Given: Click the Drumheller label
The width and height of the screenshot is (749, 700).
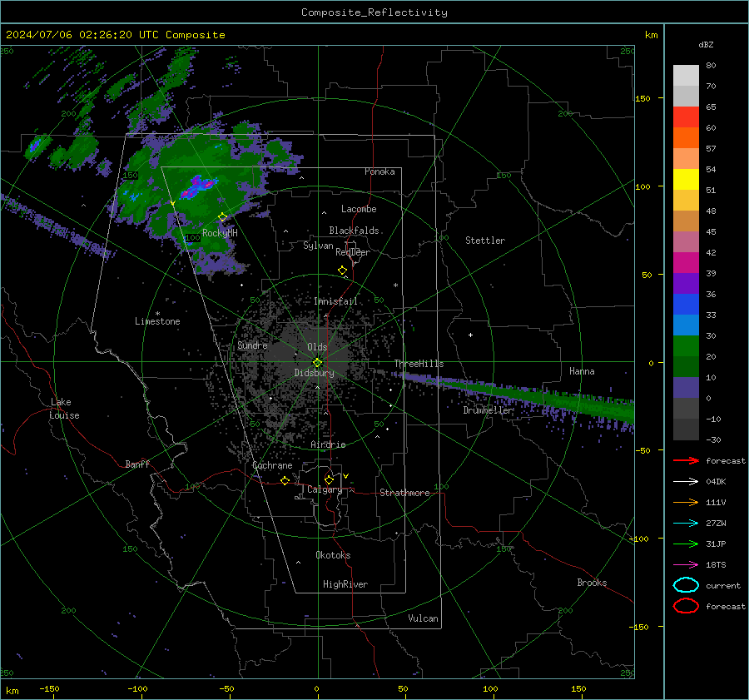Looking at the screenshot, I should (489, 410).
